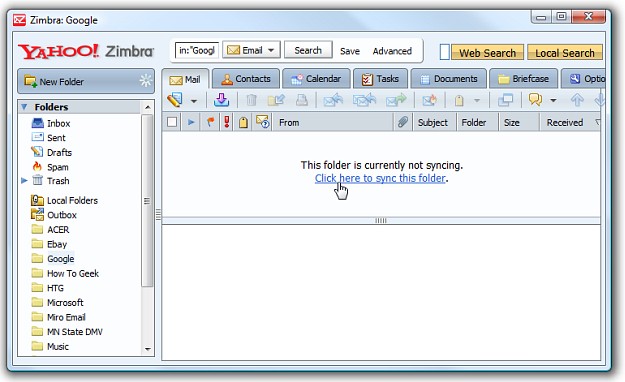Click the folder list scrollbar down arrow
The width and height of the screenshot is (625, 382).
[147, 349]
